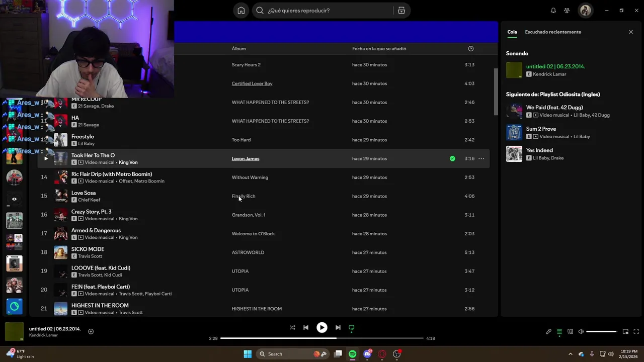The image size is (644, 362).
Task: Select the SICKO MODE track title
Action: (88, 249)
